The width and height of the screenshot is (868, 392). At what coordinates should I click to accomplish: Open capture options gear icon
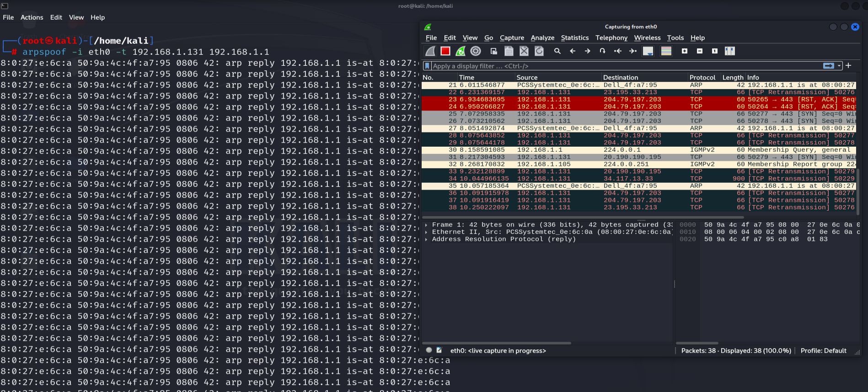(x=476, y=51)
